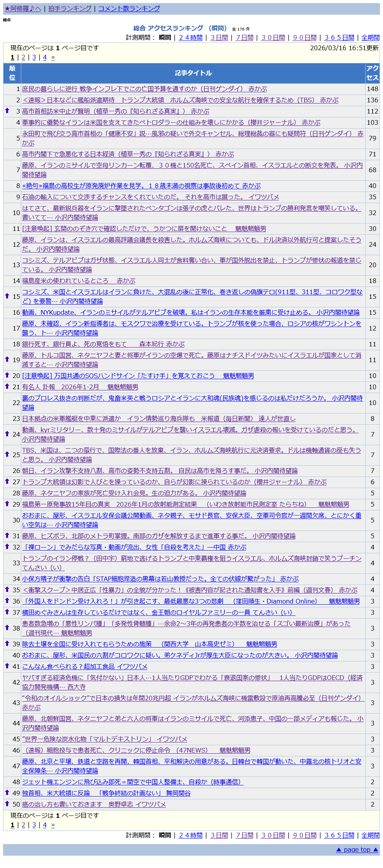Screen dimensions: 383x868
Task: Click the up arrow icon beside rank 41
Action: pos(7,666)
